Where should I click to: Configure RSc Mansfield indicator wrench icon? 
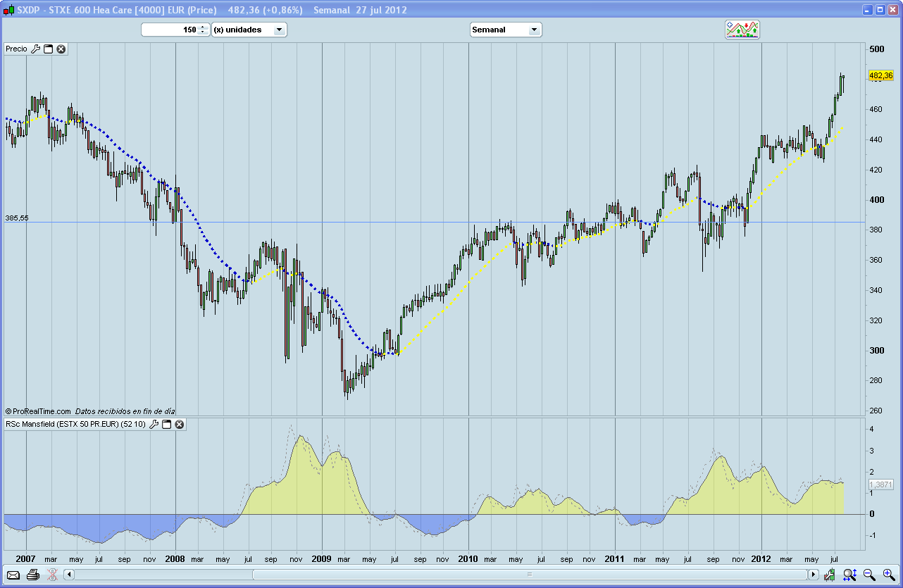pyautogui.click(x=154, y=425)
